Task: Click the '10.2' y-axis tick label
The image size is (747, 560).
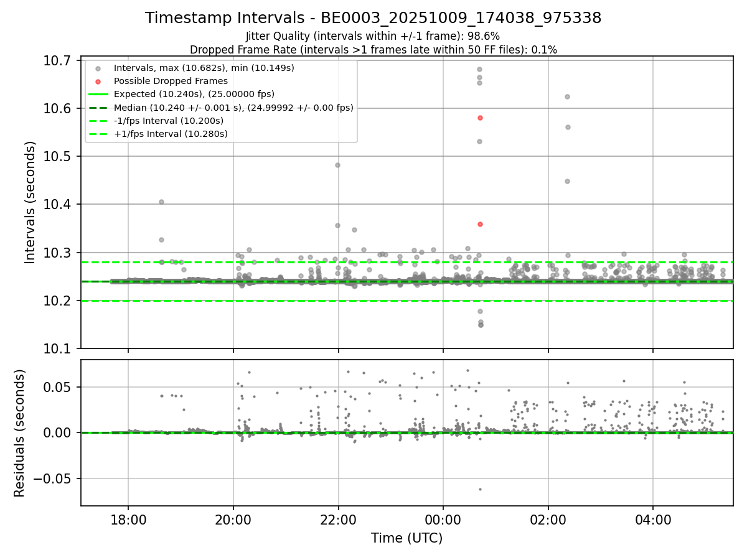Action: 58,301
